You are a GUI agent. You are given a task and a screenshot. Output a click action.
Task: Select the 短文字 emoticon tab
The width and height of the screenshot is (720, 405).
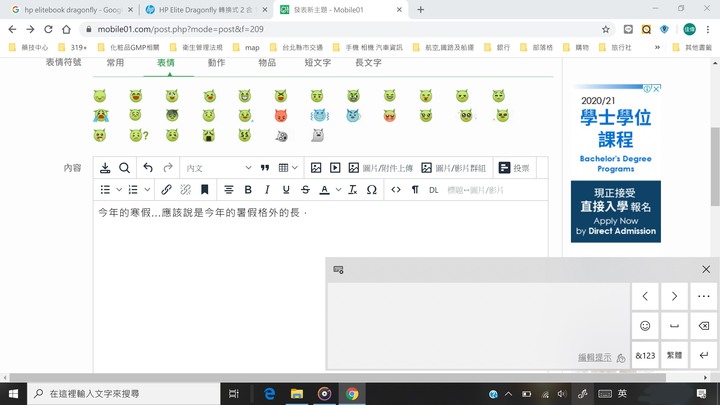318,63
